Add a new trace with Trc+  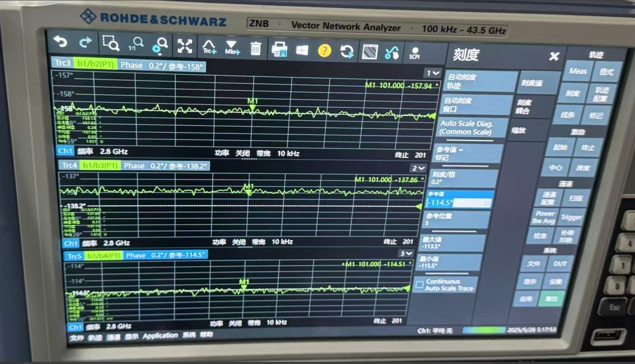click(209, 47)
